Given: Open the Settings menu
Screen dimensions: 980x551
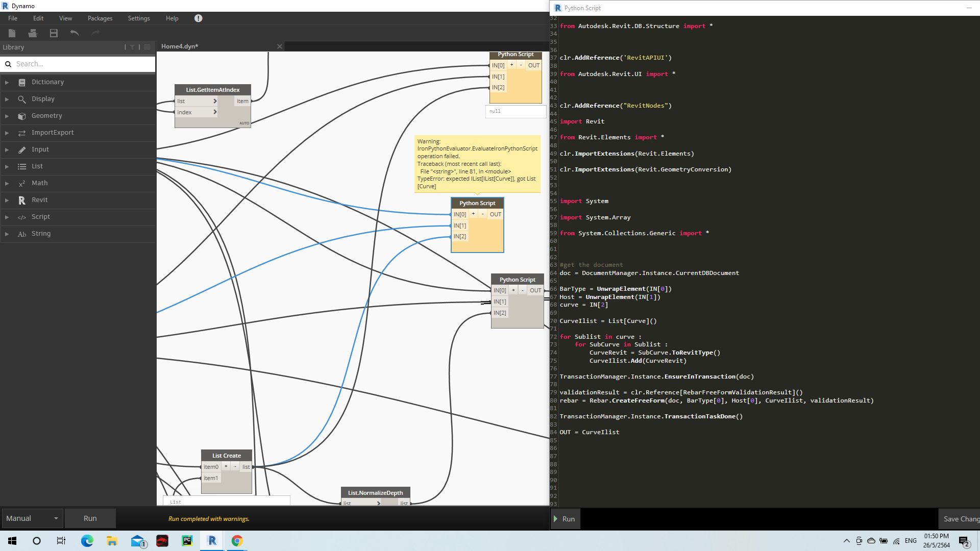Looking at the screenshot, I should pos(139,18).
